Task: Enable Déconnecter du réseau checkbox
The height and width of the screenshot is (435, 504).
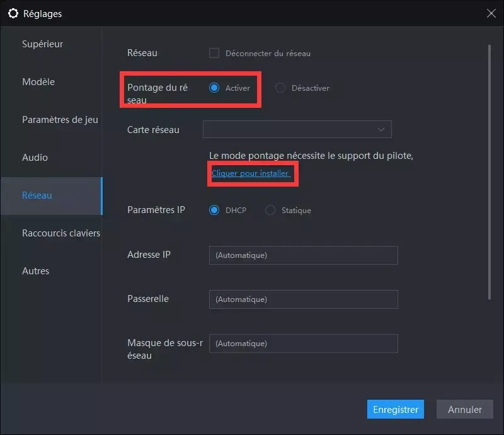Action: (214, 54)
